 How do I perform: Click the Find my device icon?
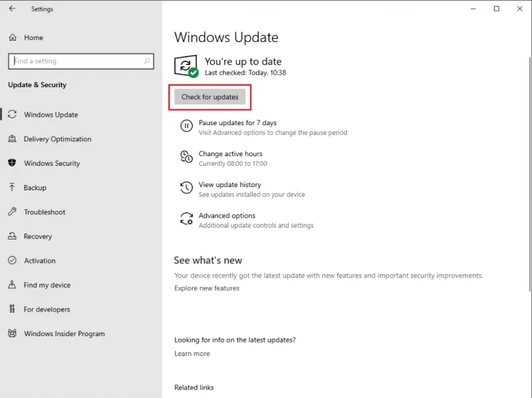pos(12,285)
